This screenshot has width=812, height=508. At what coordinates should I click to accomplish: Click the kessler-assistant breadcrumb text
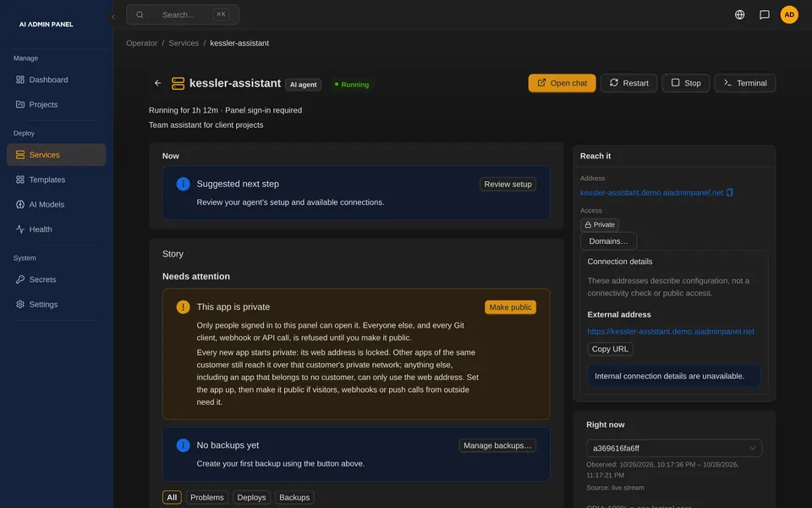(x=239, y=43)
